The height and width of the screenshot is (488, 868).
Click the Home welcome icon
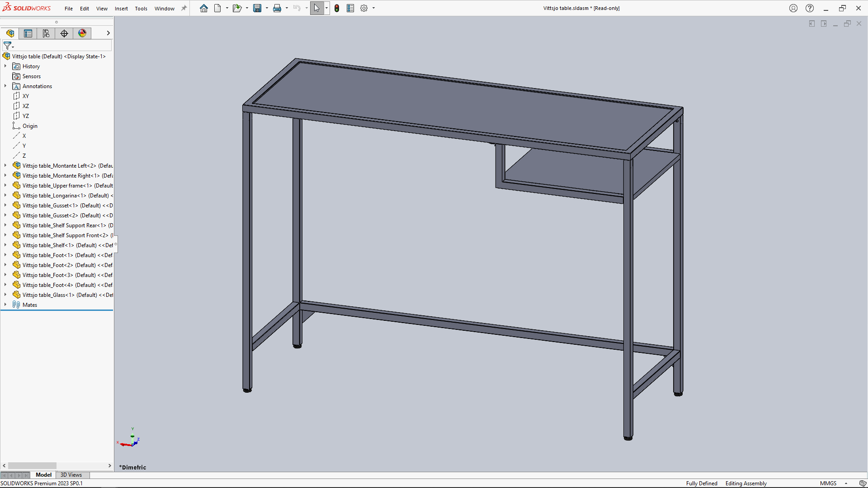pyautogui.click(x=204, y=8)
